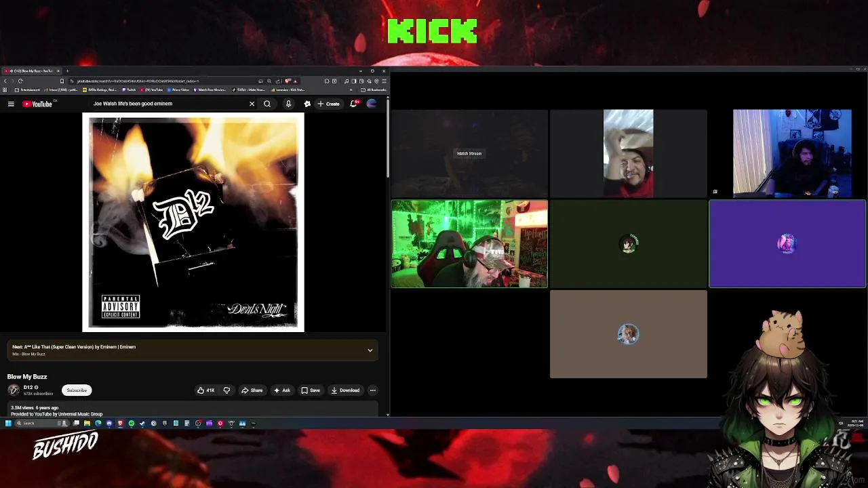Open YouTube notifications bell
This screenshot has width=868, height=488.
tap(354, 104)
